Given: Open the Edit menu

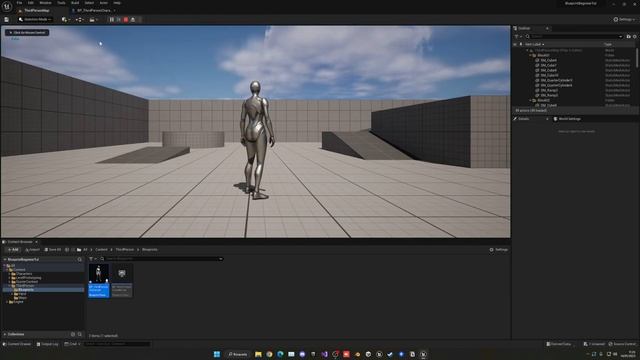Looking at the screenshot, I should pyautogui.click(x=31, y=3).
